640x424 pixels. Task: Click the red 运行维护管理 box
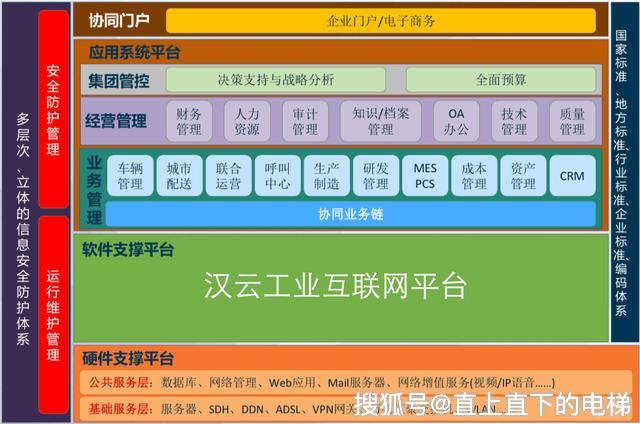click(53, 315)
